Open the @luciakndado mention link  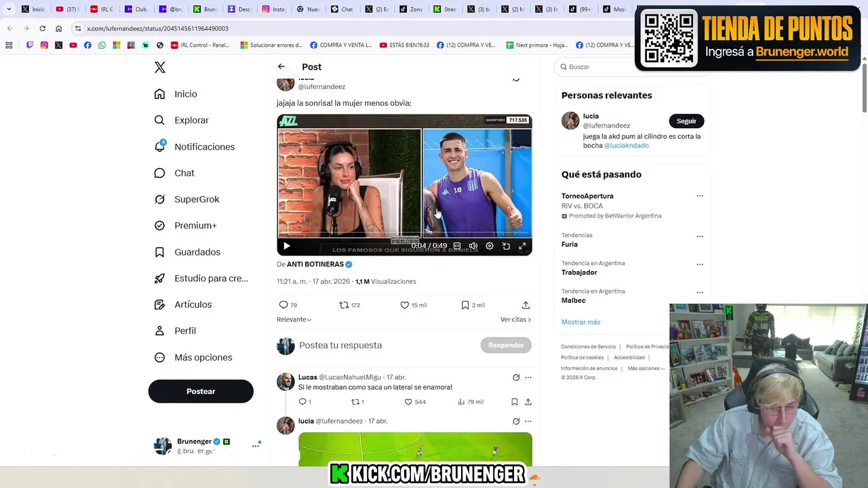tap(627, 146)
